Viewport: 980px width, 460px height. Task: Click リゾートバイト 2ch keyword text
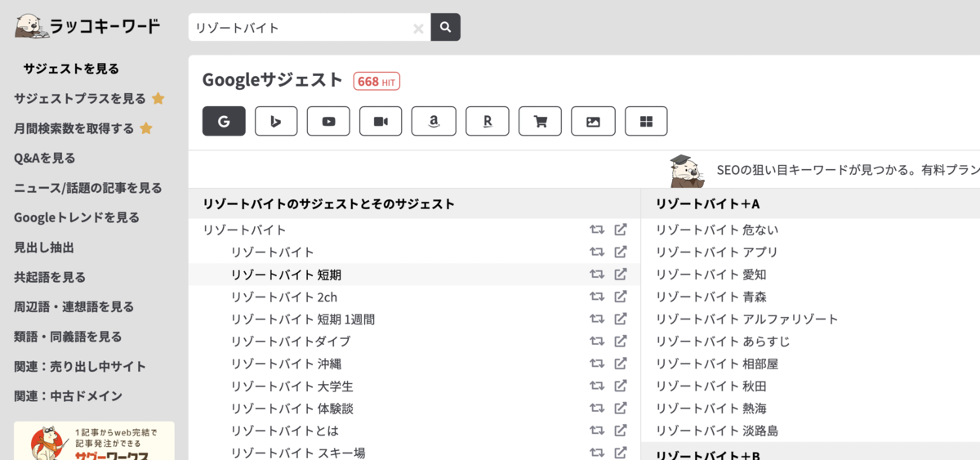(x=284, y=297)
